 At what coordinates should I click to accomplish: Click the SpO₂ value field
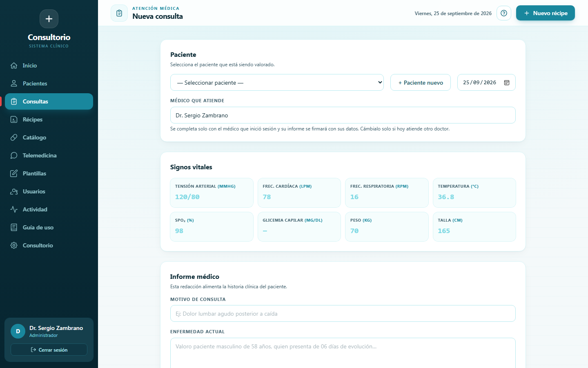(x=212, y=231)
